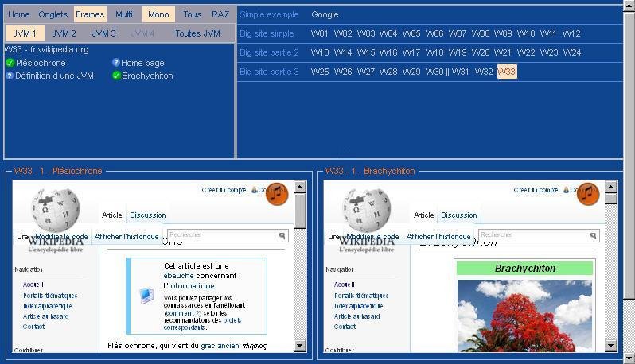
Task: Click scroll up arrow of Plésiochrone frame
Action: [x=300, y=187]
